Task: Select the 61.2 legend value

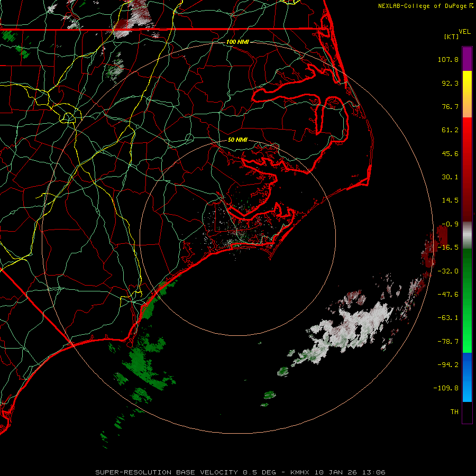Action: pos(450,130)
